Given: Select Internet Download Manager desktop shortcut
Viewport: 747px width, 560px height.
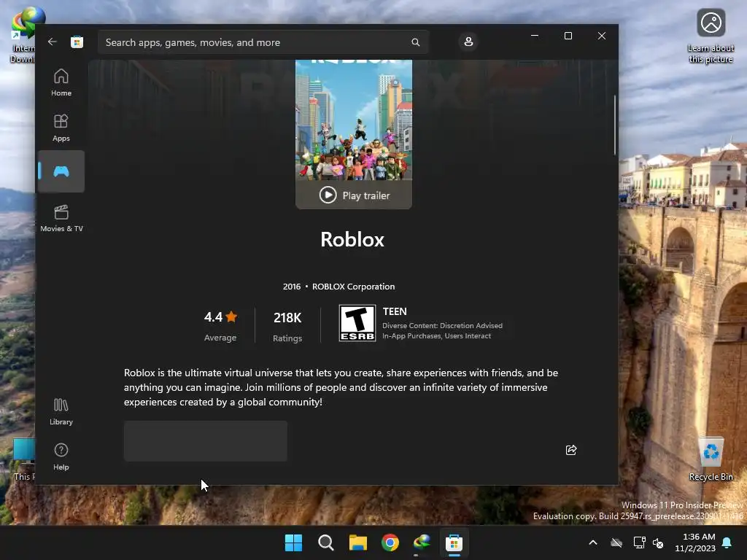Looking at the screenshot, I should tap(23, 35).
